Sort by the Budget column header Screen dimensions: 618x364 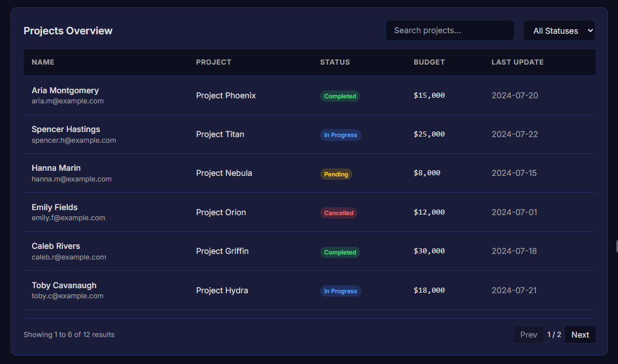point(429,62)
